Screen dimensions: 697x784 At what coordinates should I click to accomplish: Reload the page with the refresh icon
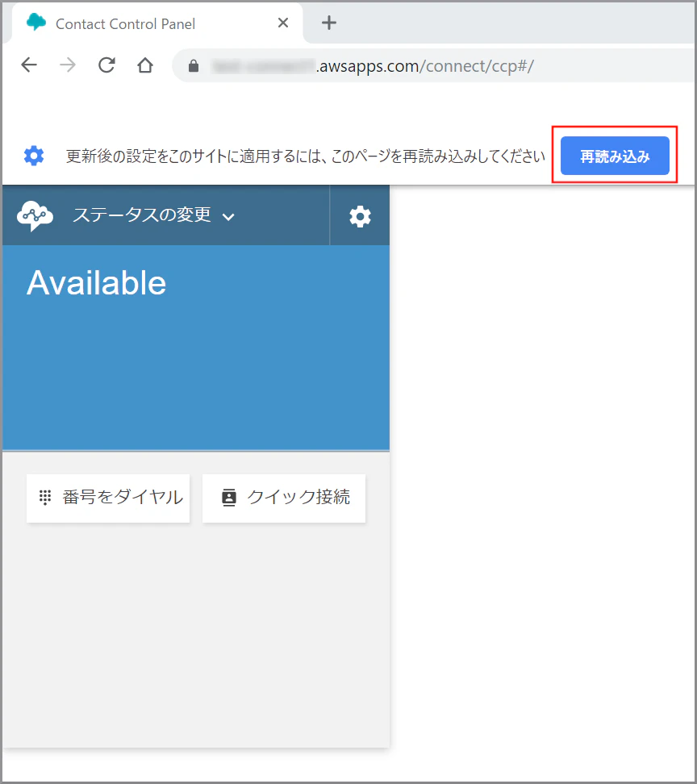[106, 65]
